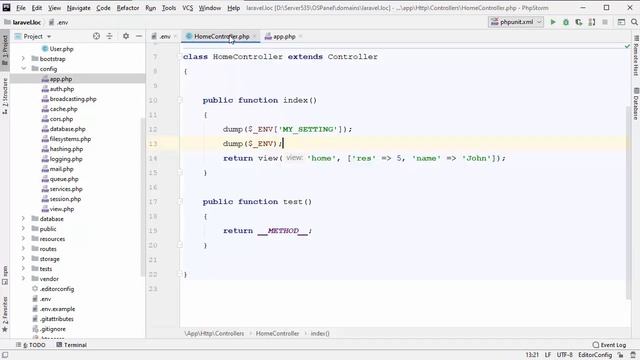Select .gitignore in project tree

pos(49,329)
